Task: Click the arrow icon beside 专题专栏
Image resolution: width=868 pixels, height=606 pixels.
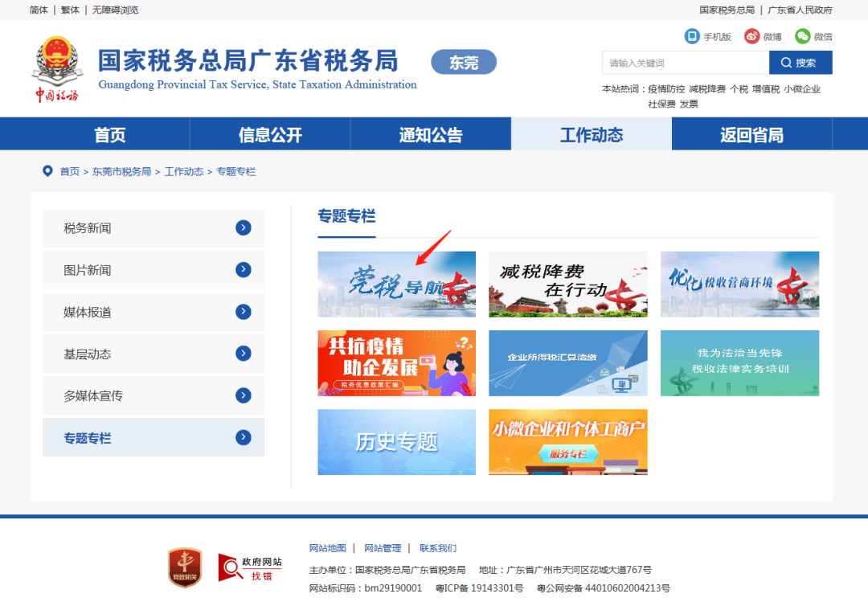Action: pyautogui.click(x=243, y=437)
